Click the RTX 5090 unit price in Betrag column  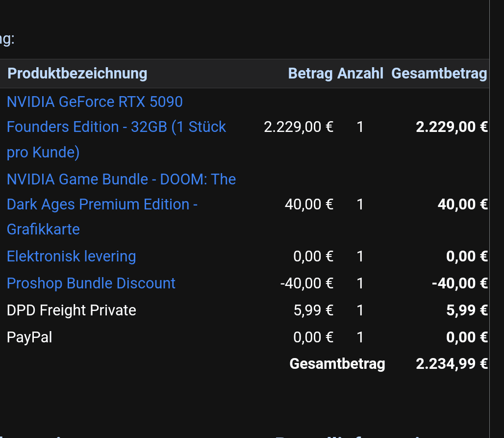[299, 127]
